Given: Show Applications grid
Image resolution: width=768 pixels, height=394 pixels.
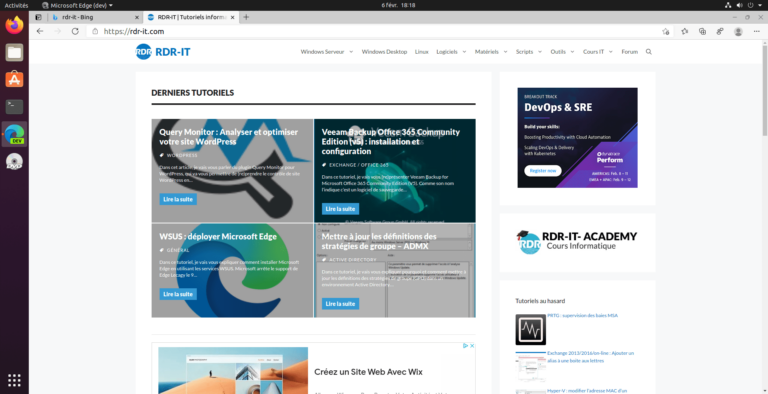Looking at the screenshot, I should [x=14, y=380].
